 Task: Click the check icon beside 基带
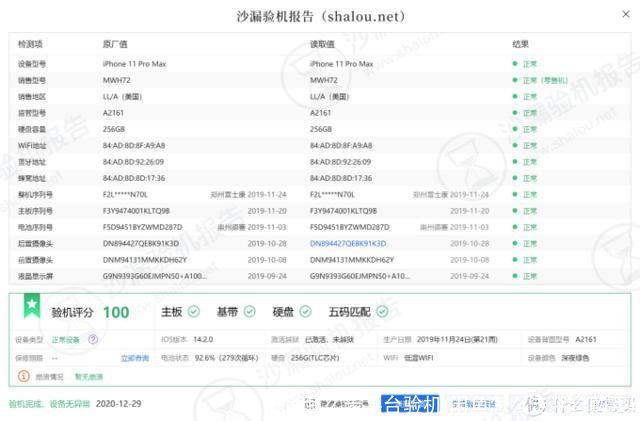(x=249, y=312)
